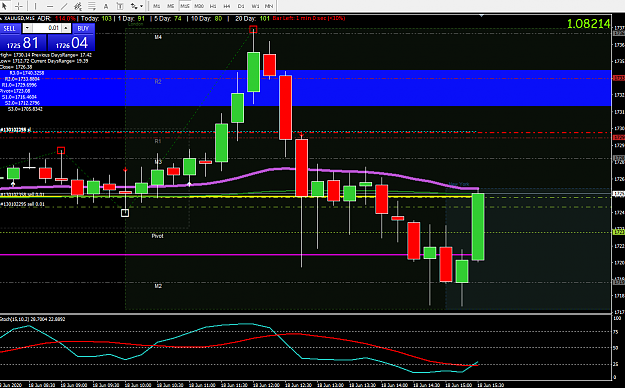Collapse the one-click trading panel triangle
The height and width of the screenshot is (388, 625).
[2, 18]
